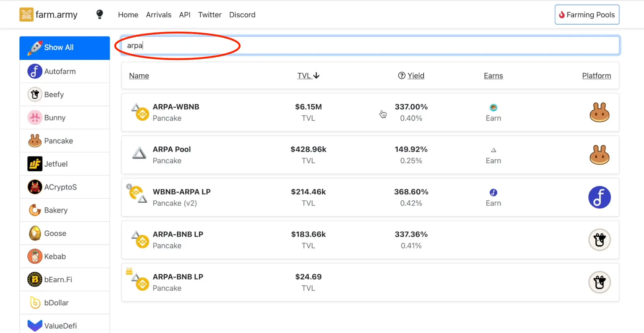Screen dimensions: 644x333
Task: Click Beefy platform icon on $24.69 row
Action: click(x=599, y=282)
